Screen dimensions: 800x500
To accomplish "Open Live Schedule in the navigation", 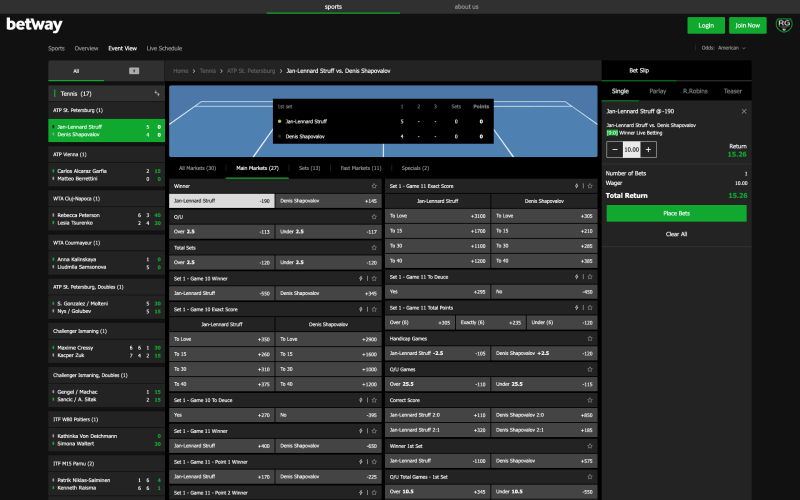I will (x=164, y=48).
